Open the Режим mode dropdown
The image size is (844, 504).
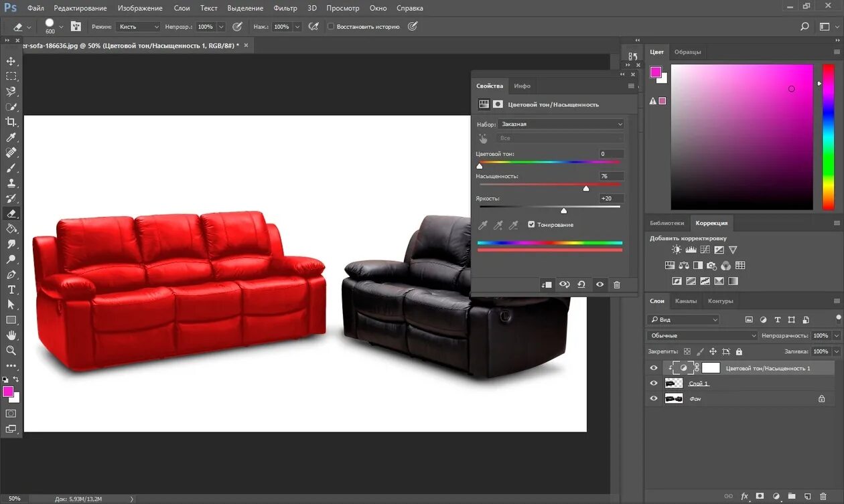click(x=138, y=27)
